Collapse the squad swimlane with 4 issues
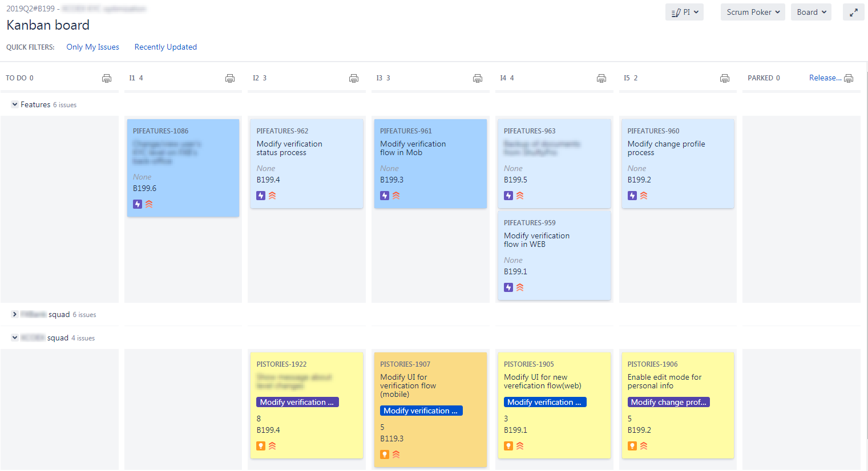The height and width of the screenshot is (471, 868). click(x=15, y=338)
